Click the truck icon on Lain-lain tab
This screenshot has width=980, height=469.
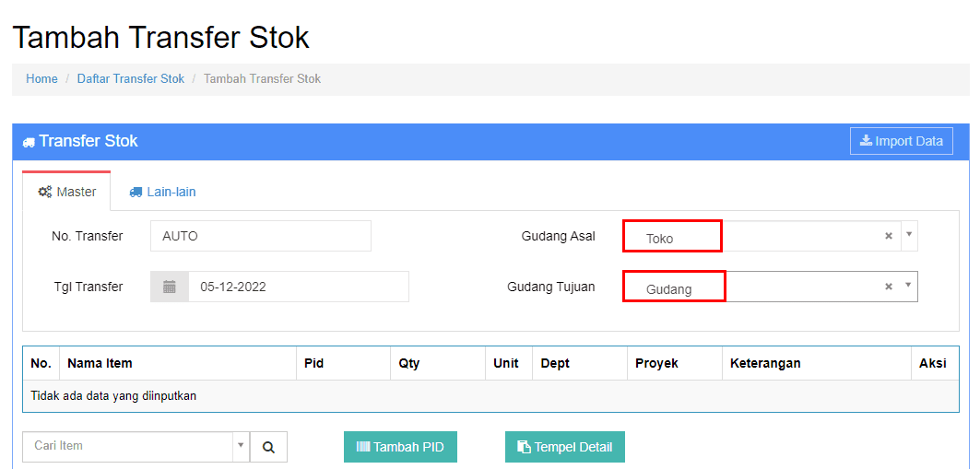point(136,192)
